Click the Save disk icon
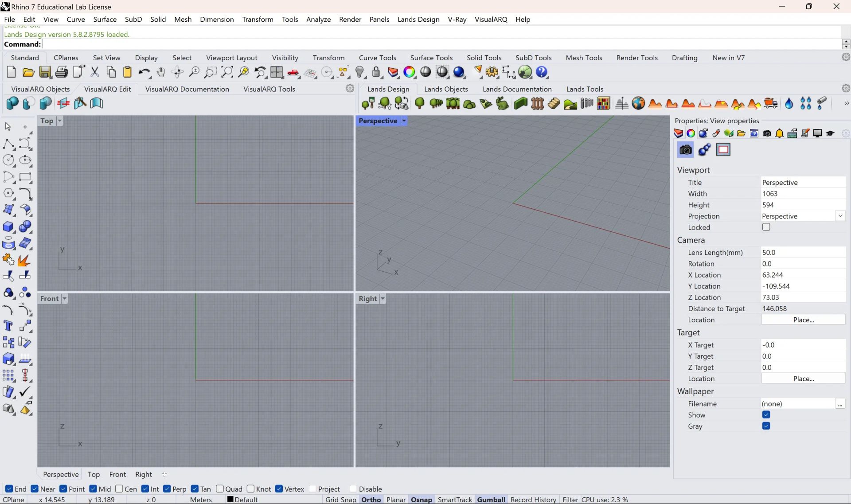851x504 pixels. click(x=45, y=72)
